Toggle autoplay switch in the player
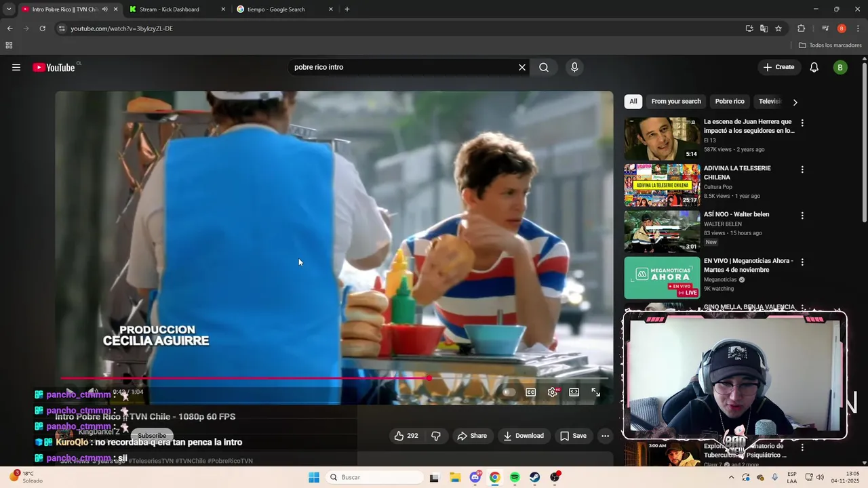This screenshot has height=488, width=868. (x=509, y=392)
